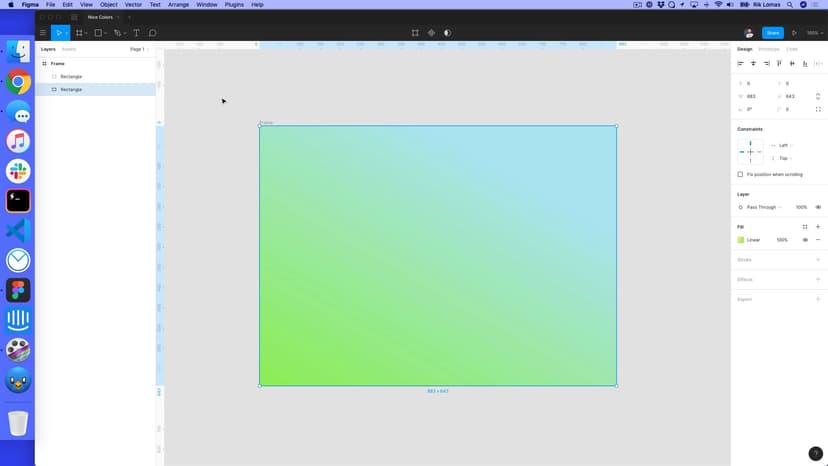Click the blue Share button
The image size is (828, 466).
(x=772, y=33)
